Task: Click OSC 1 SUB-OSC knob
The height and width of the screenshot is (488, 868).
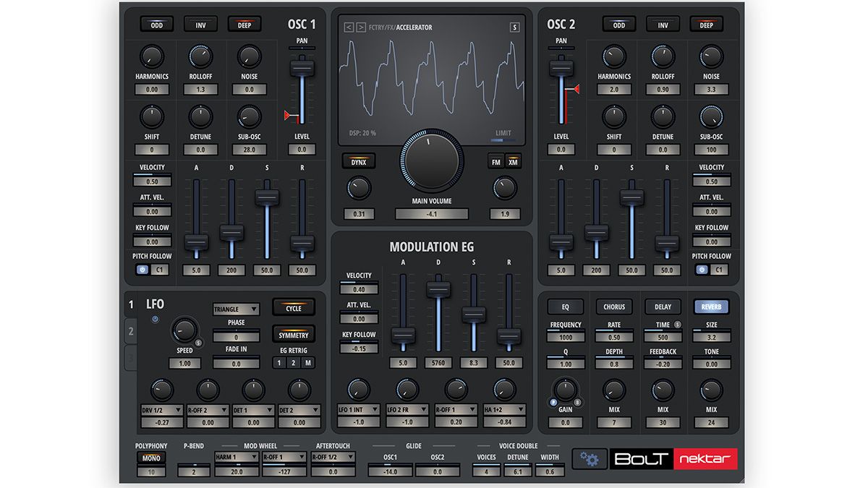Action: (249, 116)
